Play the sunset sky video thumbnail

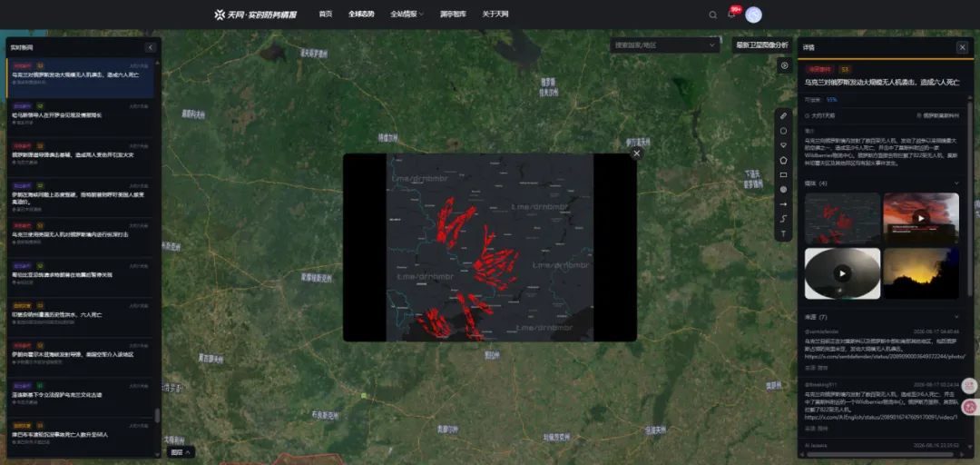(921, 218)
